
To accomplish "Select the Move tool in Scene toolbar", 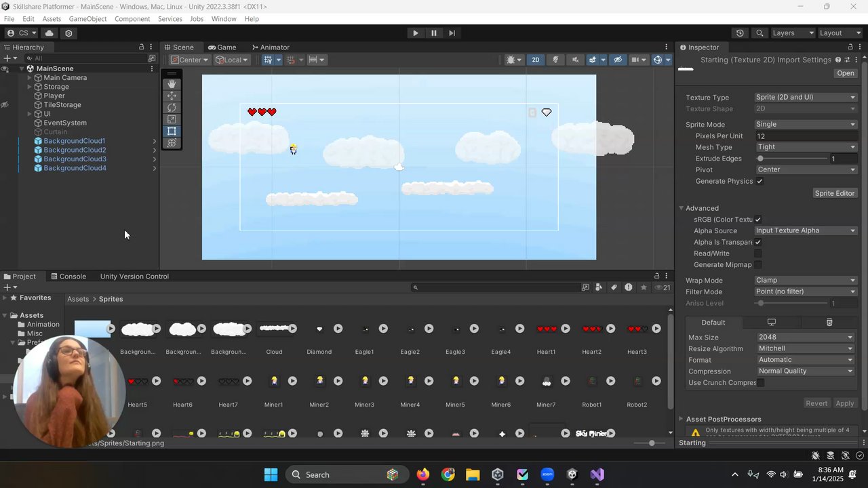I will tap(172, 96).
